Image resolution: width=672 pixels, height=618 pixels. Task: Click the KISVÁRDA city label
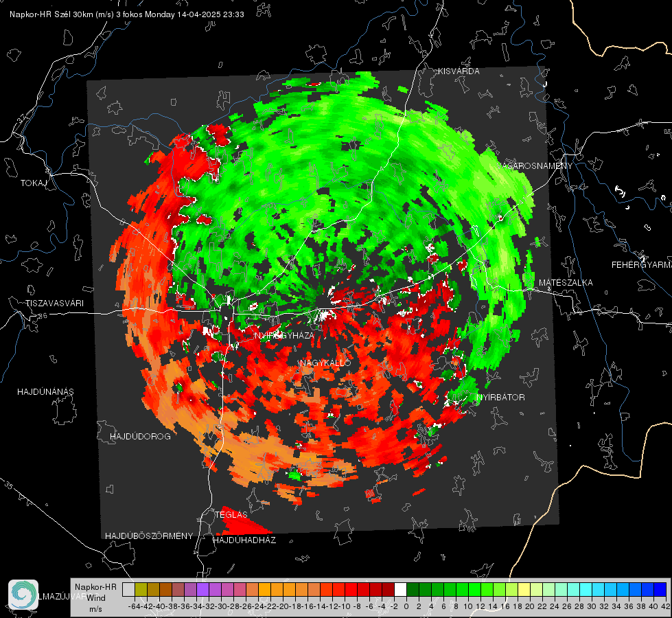(x=459, y=71)
